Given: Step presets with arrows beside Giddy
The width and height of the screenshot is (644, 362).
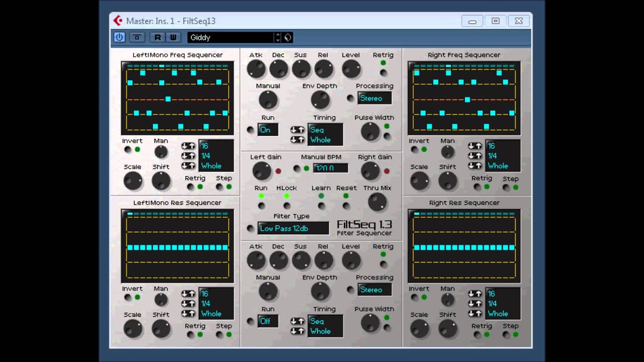Looking at the screenshot, I should 277,37.
